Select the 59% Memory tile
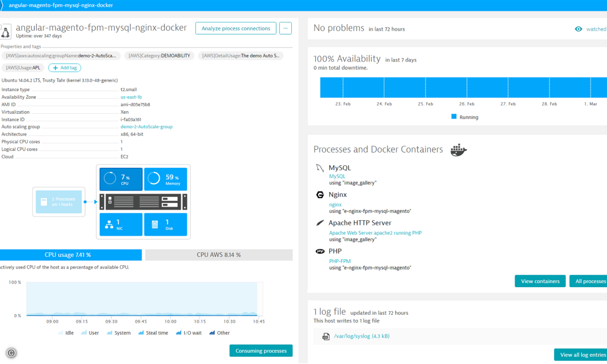This screenshot has height=364, width=607. pyautogui.click(x=165, y=179)
